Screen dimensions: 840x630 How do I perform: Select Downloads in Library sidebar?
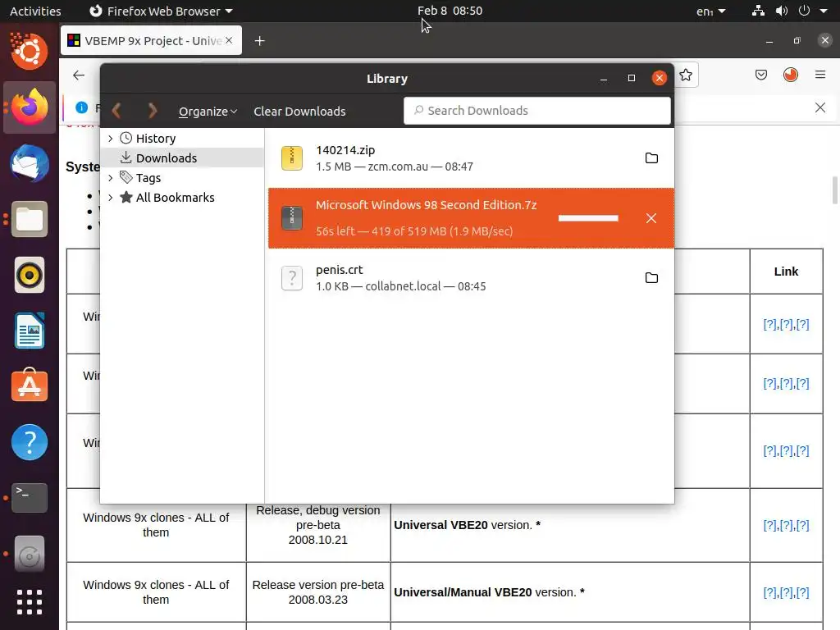click(166, 158)
